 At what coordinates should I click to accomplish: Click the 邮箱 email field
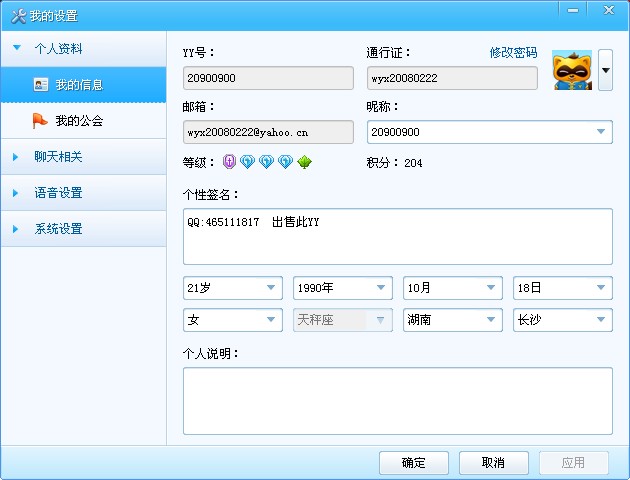tap(268, 132)
